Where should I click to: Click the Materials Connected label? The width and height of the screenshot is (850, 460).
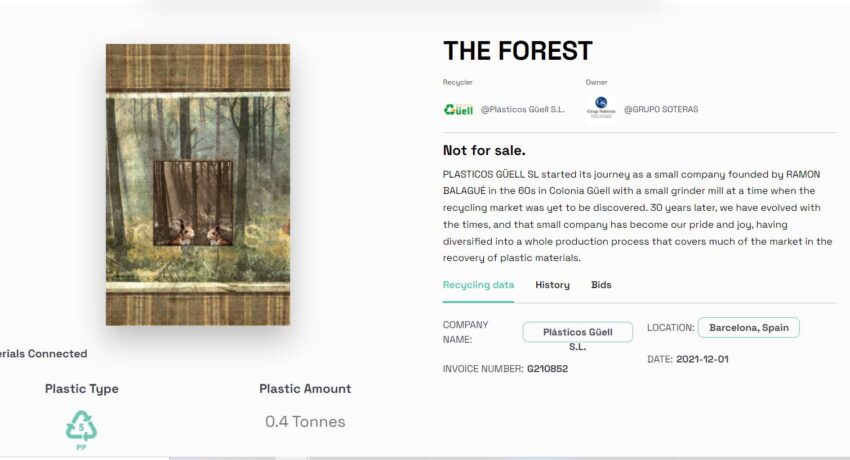(43, 354)
